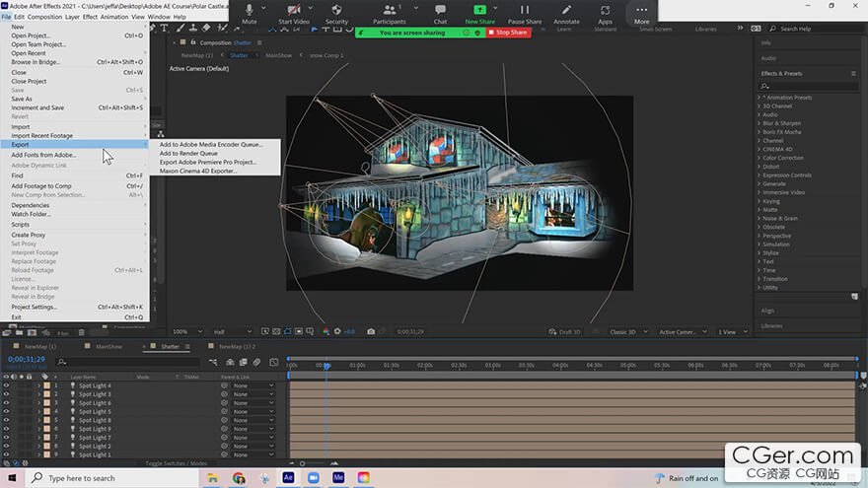
Task: Click Toggle Switches / Modes in the timeline
Action: (176, 463)
